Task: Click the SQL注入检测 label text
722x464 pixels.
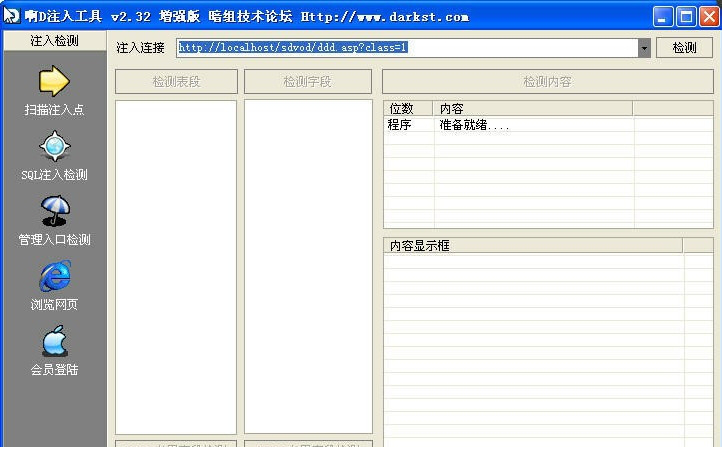Action: point(54,175)
